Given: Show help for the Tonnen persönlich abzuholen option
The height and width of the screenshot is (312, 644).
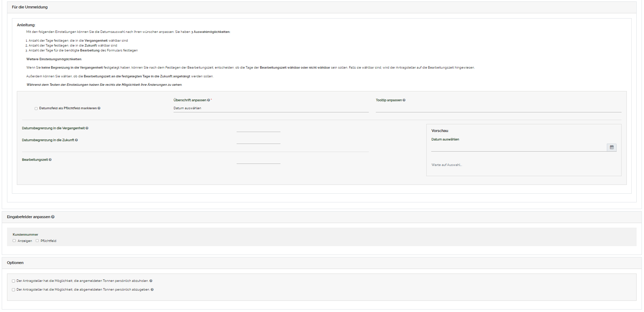Looking at the screenshot, I should pyautogui.click(x=151, y=281).
